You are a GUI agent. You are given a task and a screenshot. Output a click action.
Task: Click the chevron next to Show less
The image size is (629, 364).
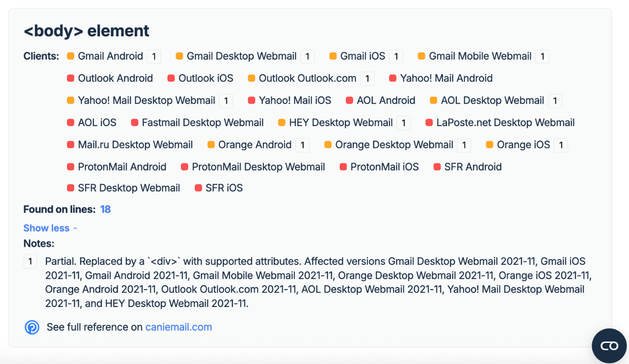[x=75, y=228]
